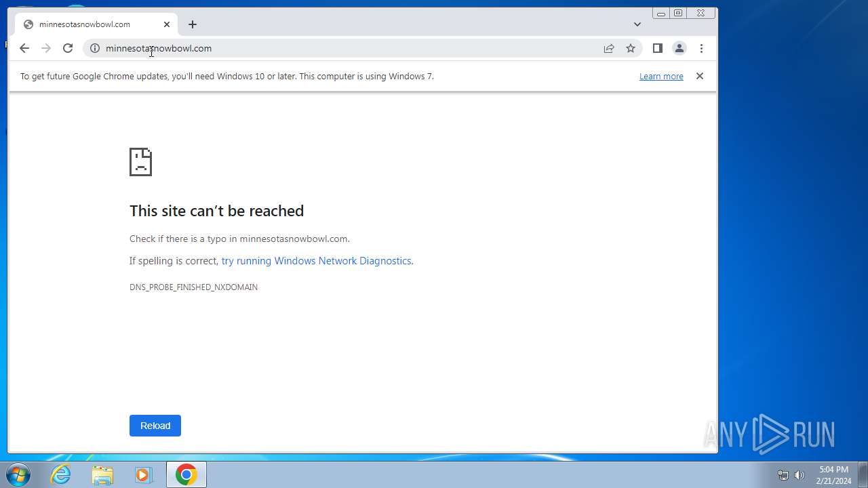Close the minnesotasnowbowl.com tab
The width and height of the screenshot is (868, 488).
[x=167, y=24]
